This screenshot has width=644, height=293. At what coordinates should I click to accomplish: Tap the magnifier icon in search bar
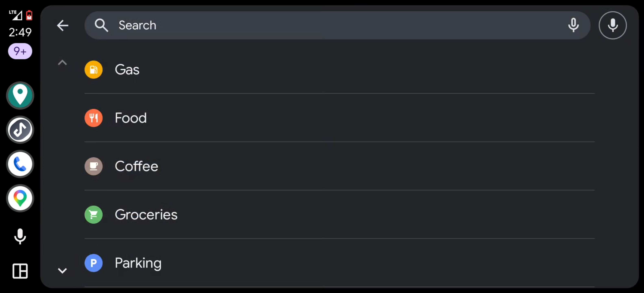101,25
